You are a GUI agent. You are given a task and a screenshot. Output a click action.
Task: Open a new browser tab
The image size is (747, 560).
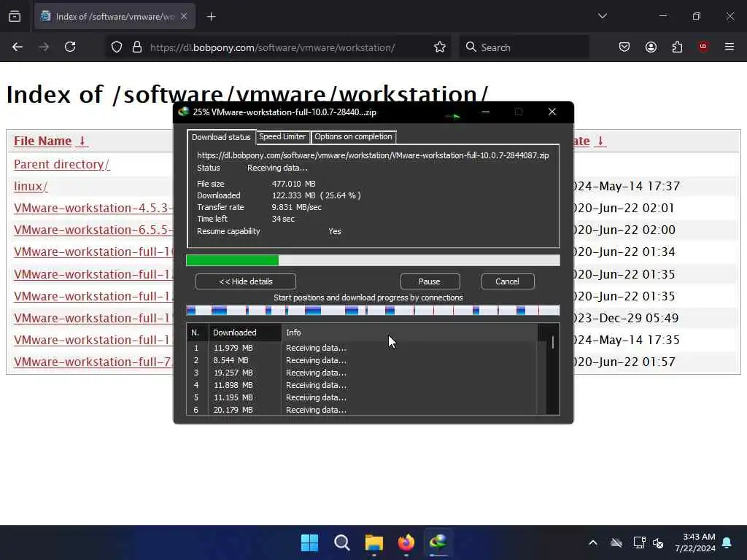pyautogui.click(x=211, y=17)
